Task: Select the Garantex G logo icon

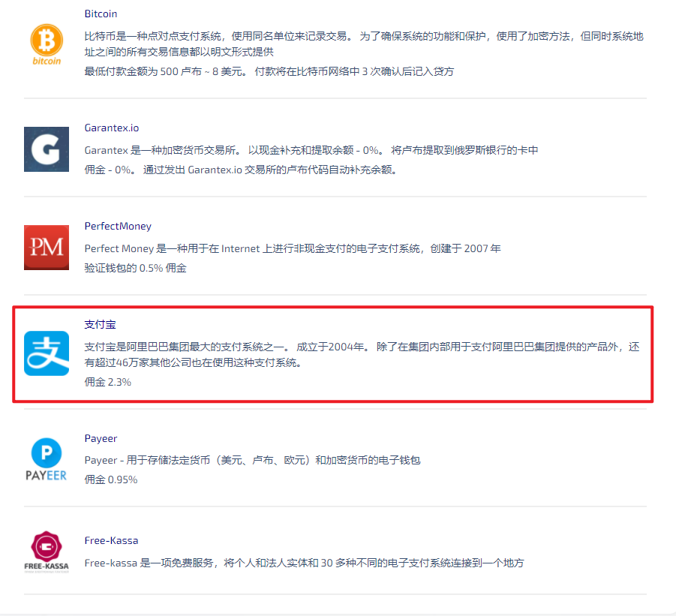Action: click(x=47, y=149)
